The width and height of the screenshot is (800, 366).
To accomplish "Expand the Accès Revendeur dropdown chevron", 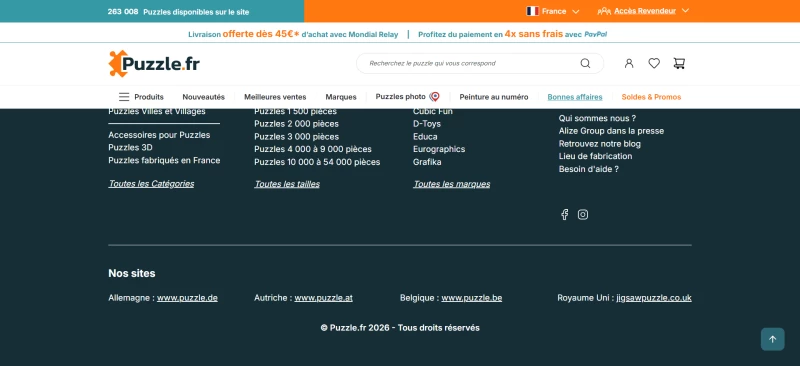I will click(x=685, y=11).
